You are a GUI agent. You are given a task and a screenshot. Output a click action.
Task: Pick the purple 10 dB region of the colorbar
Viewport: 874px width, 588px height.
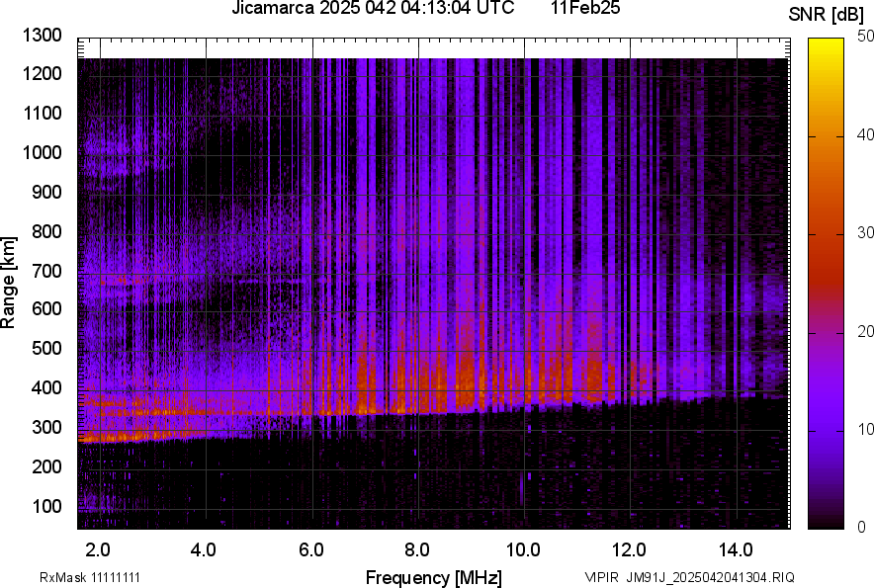(826, 430)
